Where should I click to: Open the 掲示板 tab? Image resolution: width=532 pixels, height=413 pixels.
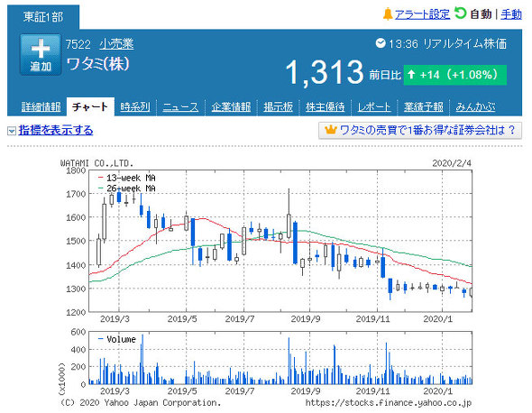(x=279, y=107)
